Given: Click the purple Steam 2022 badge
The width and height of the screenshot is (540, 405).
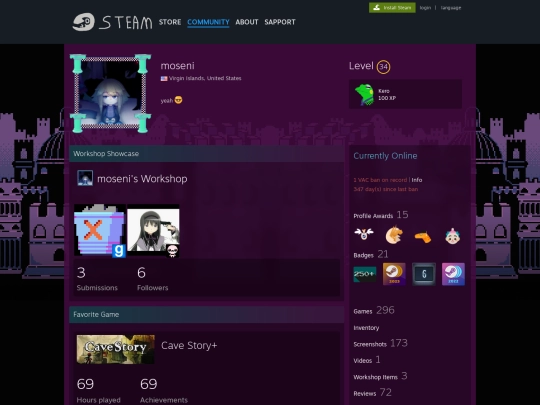Looking at the screenshot, I should 453,274.
